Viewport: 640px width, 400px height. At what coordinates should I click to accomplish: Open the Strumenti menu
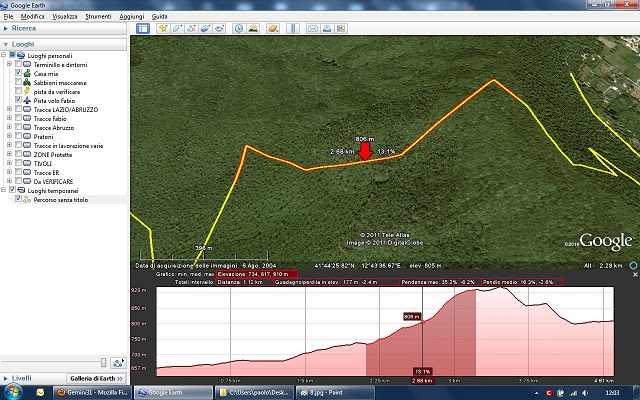(x=98, y=17)
